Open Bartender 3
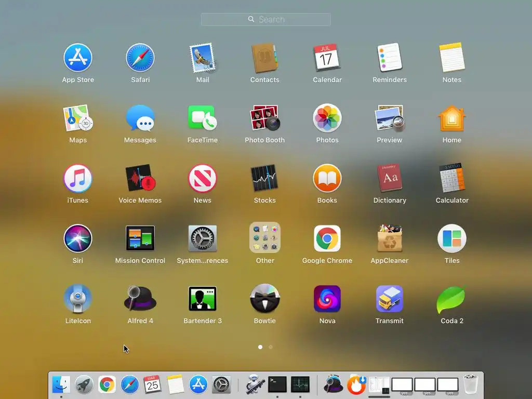The width and height of the screenshot is (532, 399). click(203, 299)
